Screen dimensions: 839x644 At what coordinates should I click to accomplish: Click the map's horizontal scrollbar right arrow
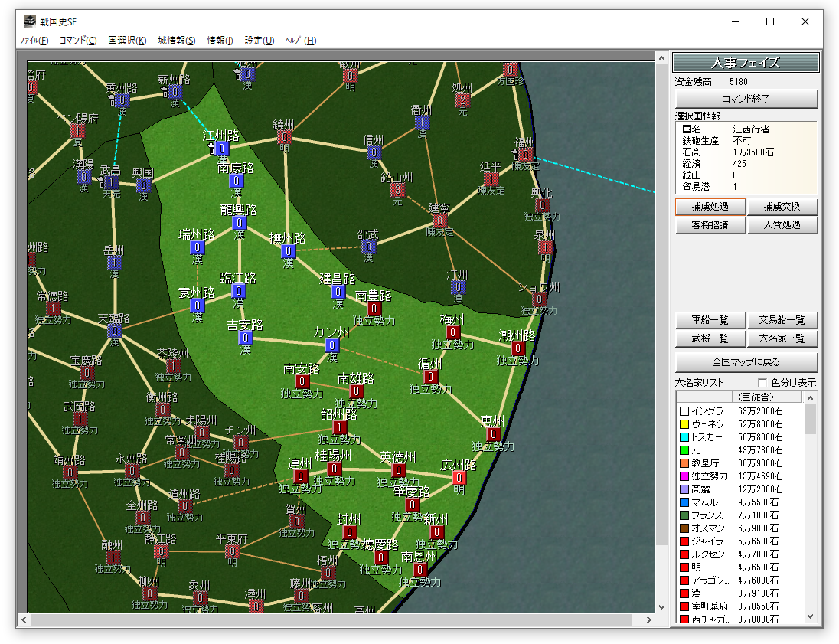(x=649, y=619)
